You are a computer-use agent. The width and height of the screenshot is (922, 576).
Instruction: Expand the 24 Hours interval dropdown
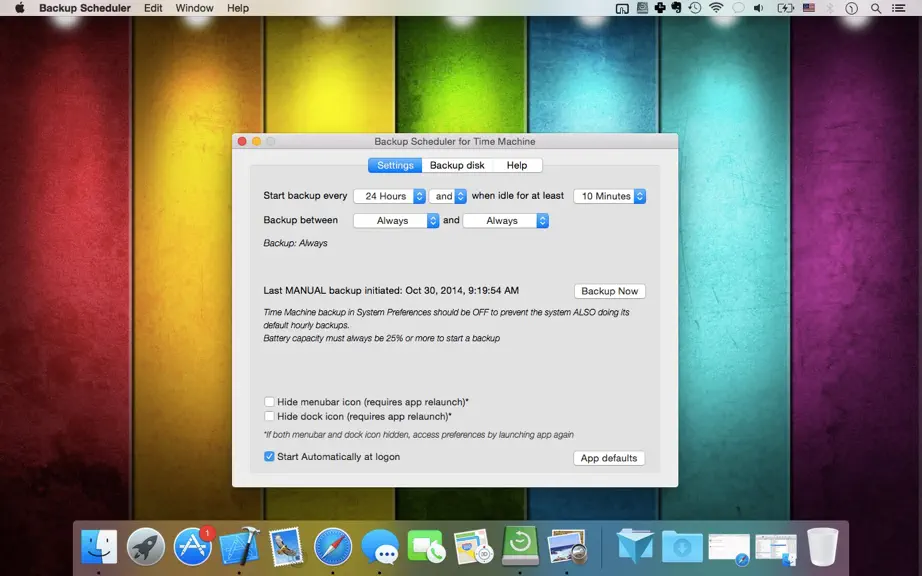click(389, 196)
